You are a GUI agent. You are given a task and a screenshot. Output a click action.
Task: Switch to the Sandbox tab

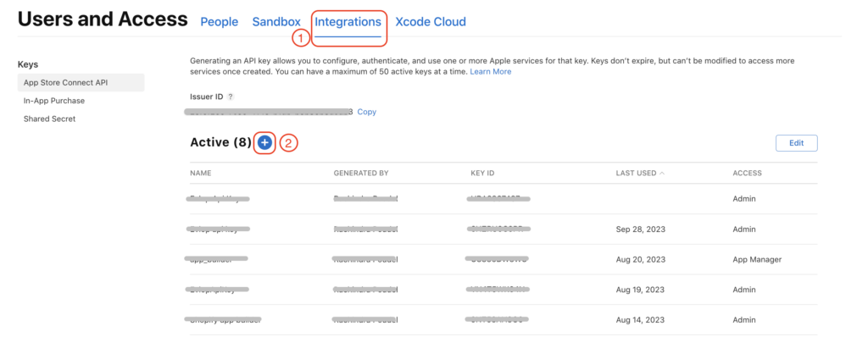[x=276, y=21]
